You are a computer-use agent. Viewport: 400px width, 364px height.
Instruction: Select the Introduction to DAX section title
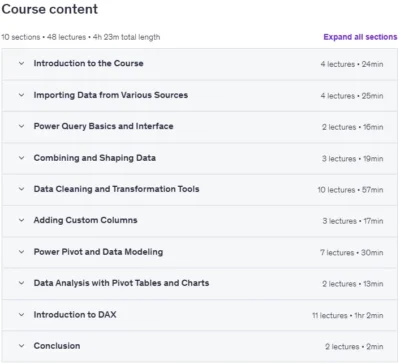click(x=75, y=315)
